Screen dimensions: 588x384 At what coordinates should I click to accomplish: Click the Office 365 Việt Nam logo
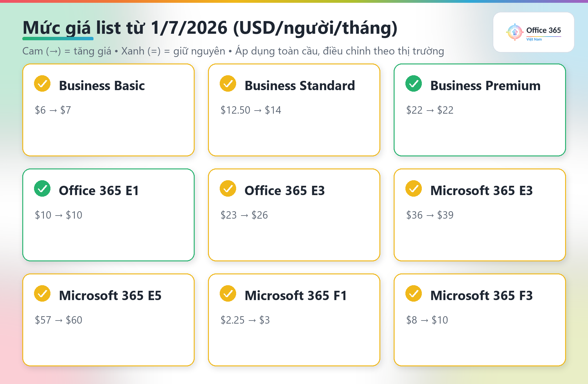[534, 32]
